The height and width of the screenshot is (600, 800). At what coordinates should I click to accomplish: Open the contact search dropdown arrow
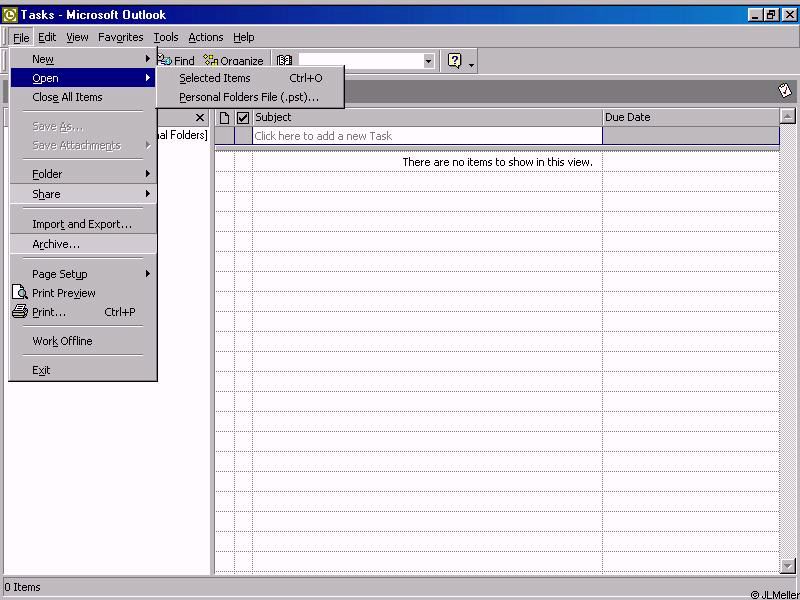tap(428, 61)
